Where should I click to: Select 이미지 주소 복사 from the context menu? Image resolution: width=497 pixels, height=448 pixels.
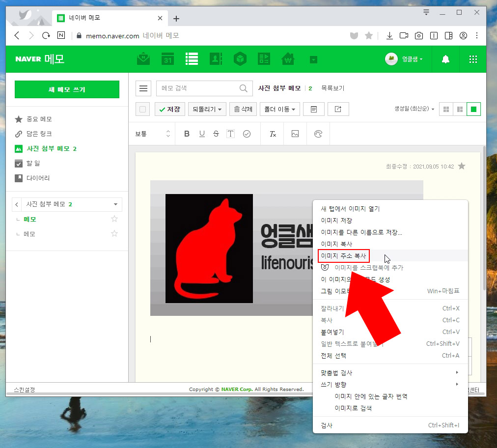click(343, 255)
